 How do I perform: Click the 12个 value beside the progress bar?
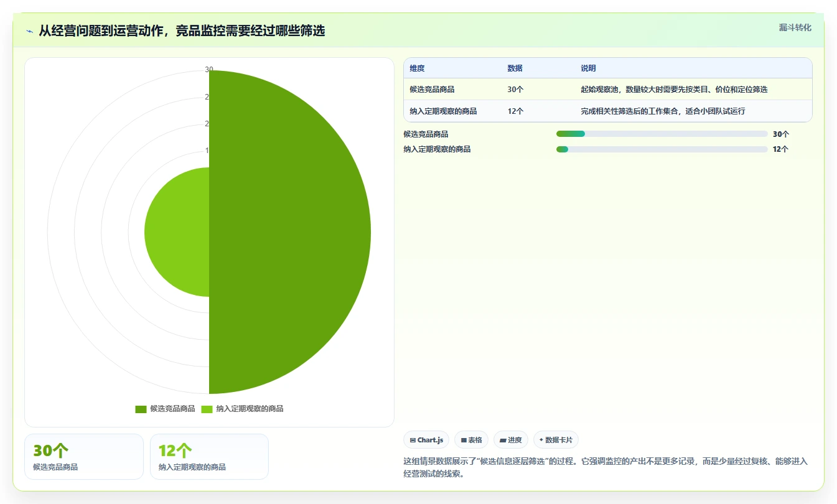click(780, 149)
